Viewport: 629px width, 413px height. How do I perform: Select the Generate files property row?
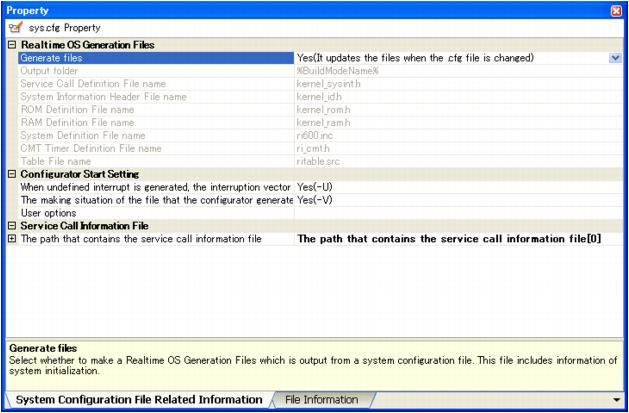click(x=150, y=58)
